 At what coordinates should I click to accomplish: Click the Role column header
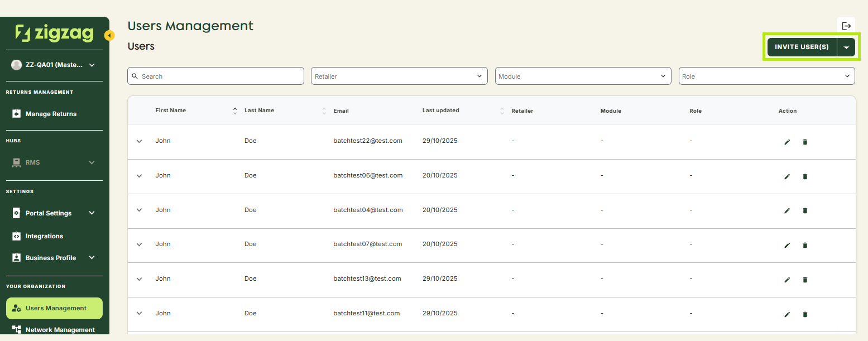tap(696, 111)
